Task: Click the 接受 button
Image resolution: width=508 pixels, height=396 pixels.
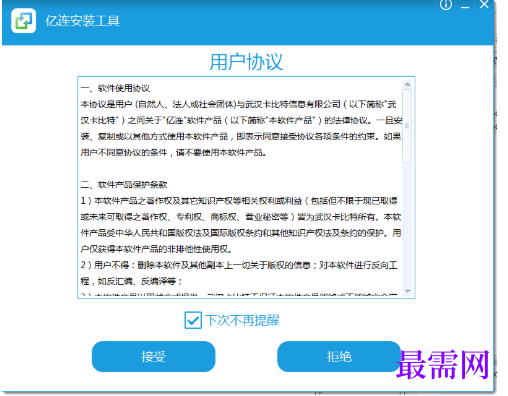Action: (154, 356)
